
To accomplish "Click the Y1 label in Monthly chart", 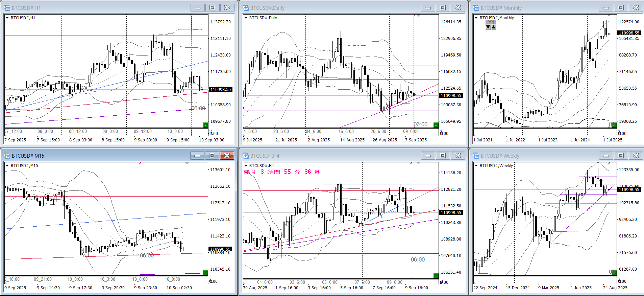I will tap(491, 22).
